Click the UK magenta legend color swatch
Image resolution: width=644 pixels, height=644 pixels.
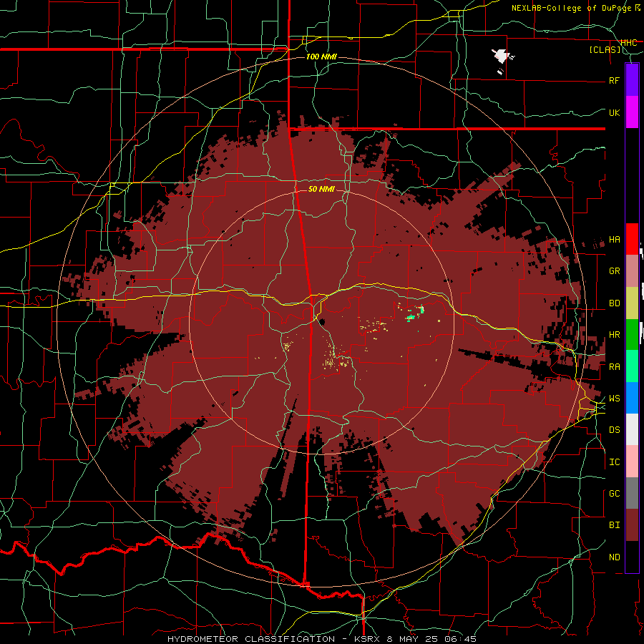(x=632, y=112)
